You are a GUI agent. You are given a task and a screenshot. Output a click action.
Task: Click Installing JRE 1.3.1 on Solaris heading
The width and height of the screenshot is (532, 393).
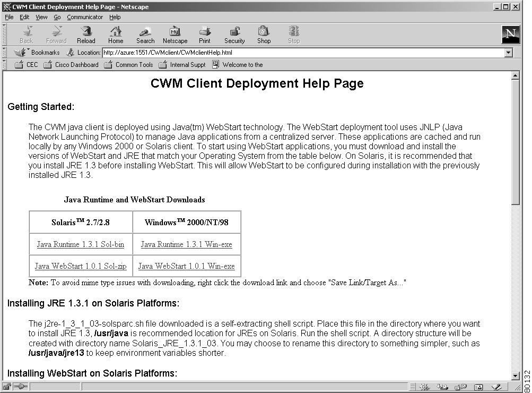(x=93, y=303)
